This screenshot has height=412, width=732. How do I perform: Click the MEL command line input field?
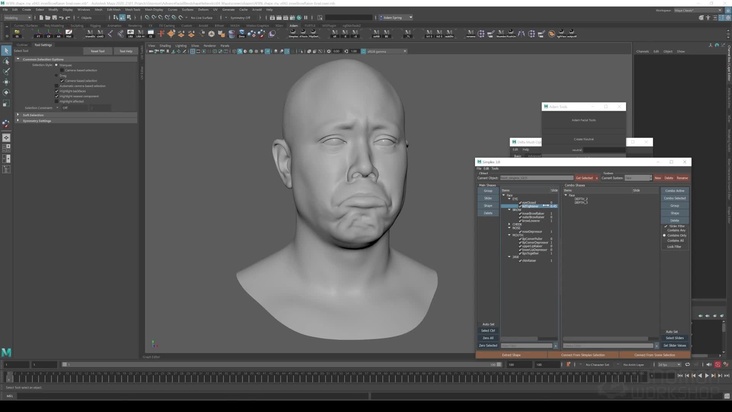point(191,396)
